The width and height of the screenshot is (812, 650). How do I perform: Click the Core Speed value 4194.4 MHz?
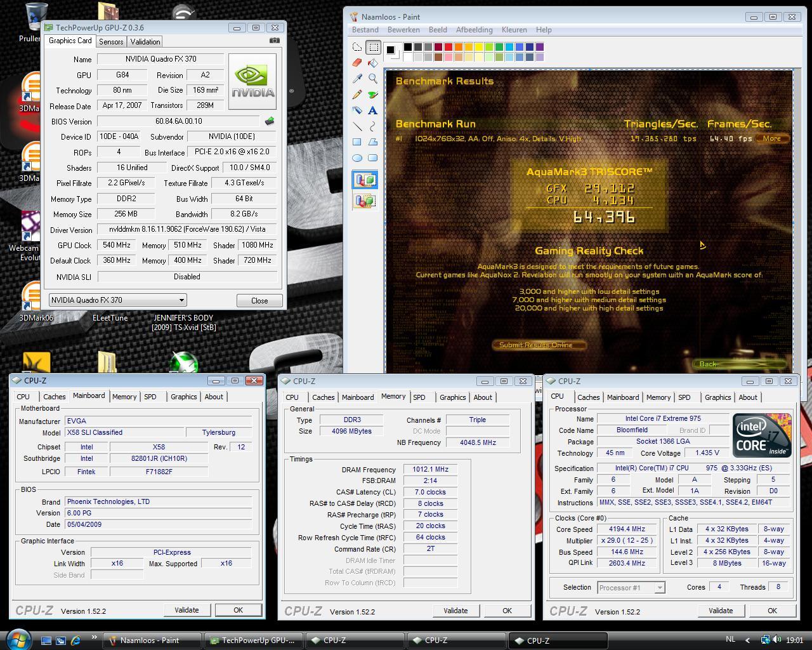[x=627, y=529]
